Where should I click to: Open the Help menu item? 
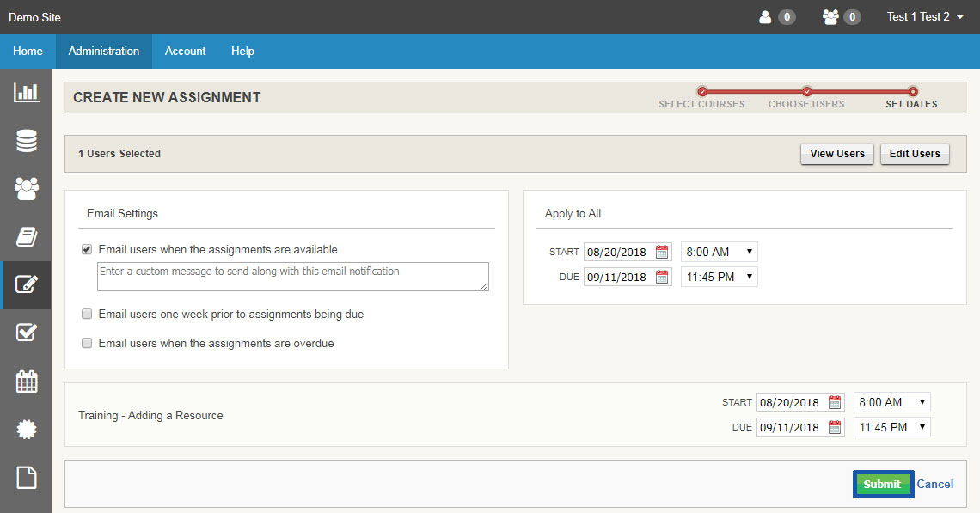tap(242, 51)
